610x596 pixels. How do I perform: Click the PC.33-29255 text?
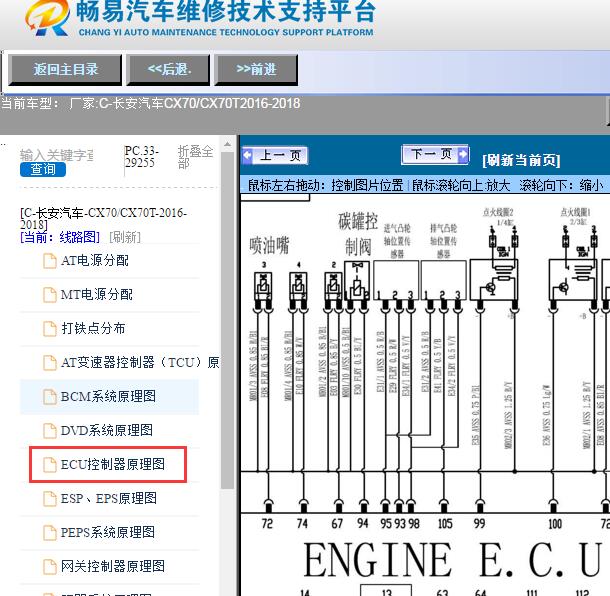[142, 157]
